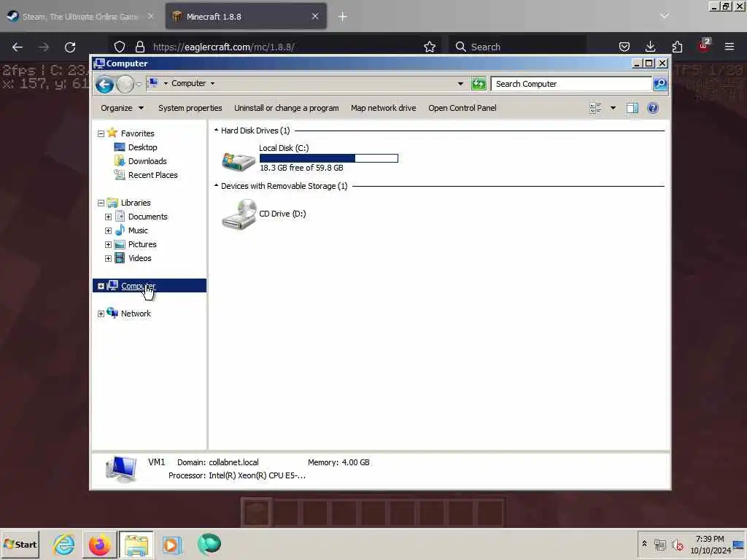This screenshot has height=560, width=747.
Task: Click the Windows Explorer taskbar icon
Action: (136, 544)
